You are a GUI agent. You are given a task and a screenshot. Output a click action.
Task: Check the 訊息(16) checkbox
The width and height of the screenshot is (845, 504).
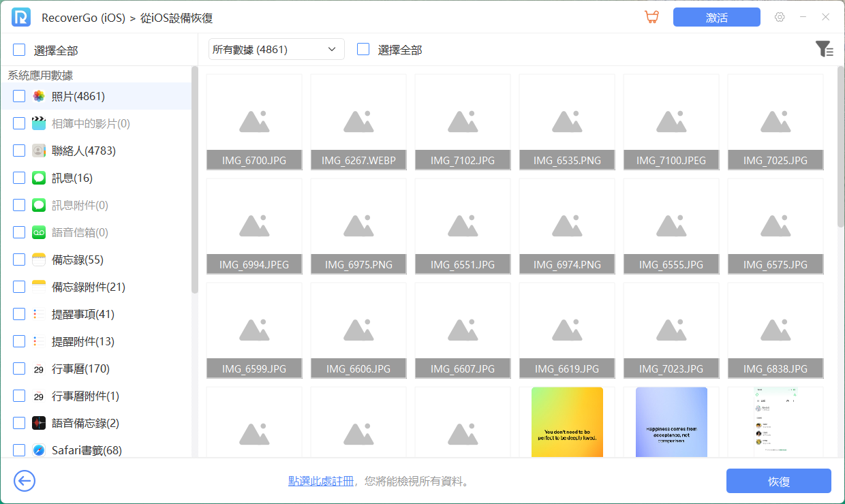pos(19,178)
